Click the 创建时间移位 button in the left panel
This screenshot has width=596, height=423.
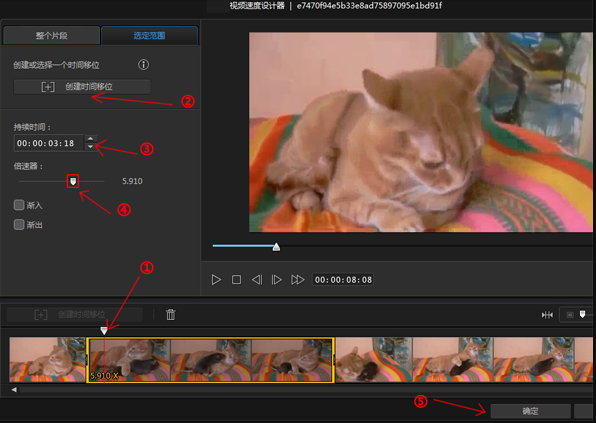82,87
